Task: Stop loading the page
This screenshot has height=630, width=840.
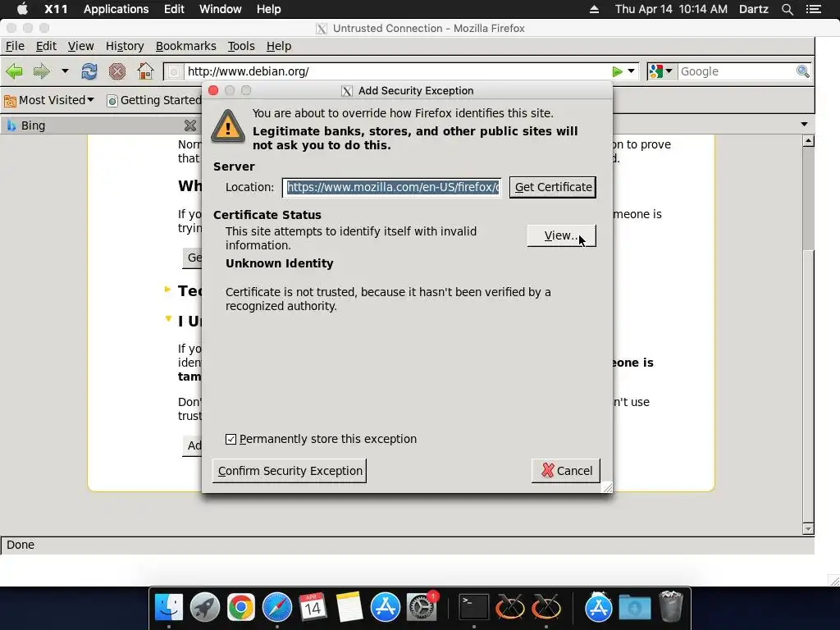Action: point(116,71)
